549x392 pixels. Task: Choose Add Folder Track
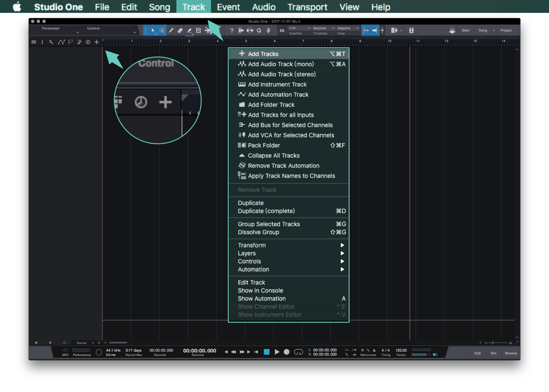[289, 105]
